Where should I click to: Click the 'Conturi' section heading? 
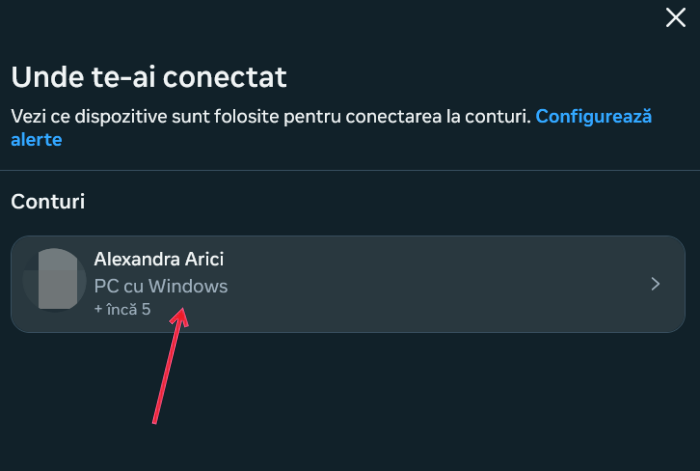tap(48, 201)
